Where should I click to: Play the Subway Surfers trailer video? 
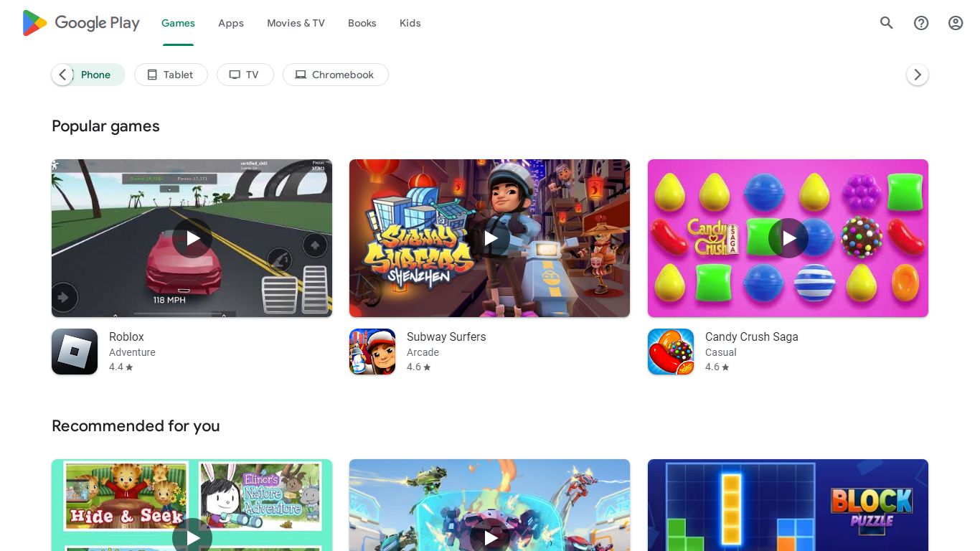[490, 238]
